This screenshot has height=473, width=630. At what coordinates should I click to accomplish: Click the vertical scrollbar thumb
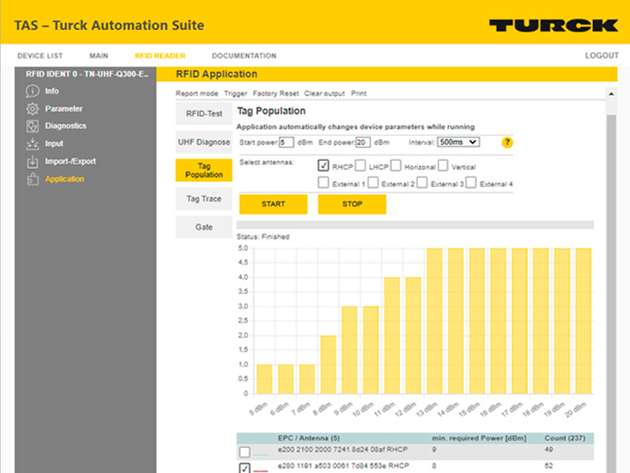611,294
